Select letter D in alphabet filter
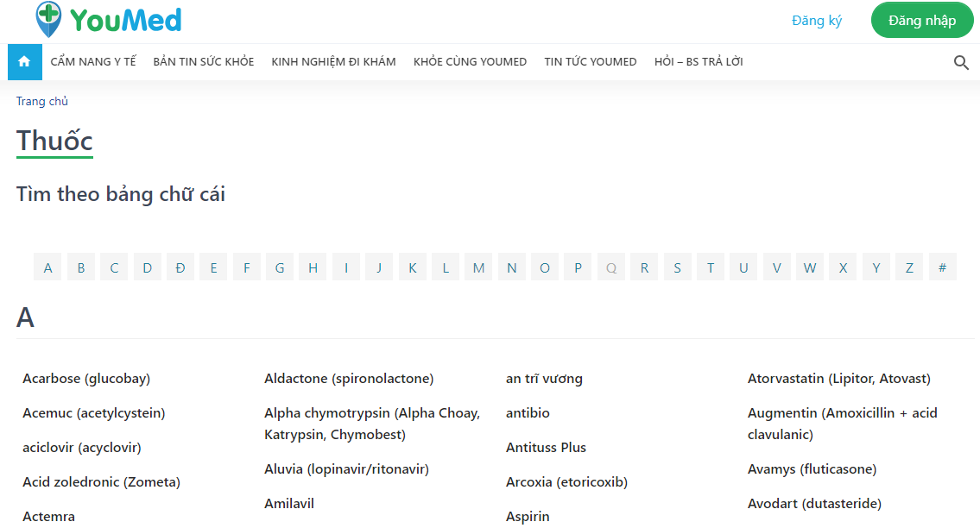This screenshot has height=528, width=980. [147, 267]
